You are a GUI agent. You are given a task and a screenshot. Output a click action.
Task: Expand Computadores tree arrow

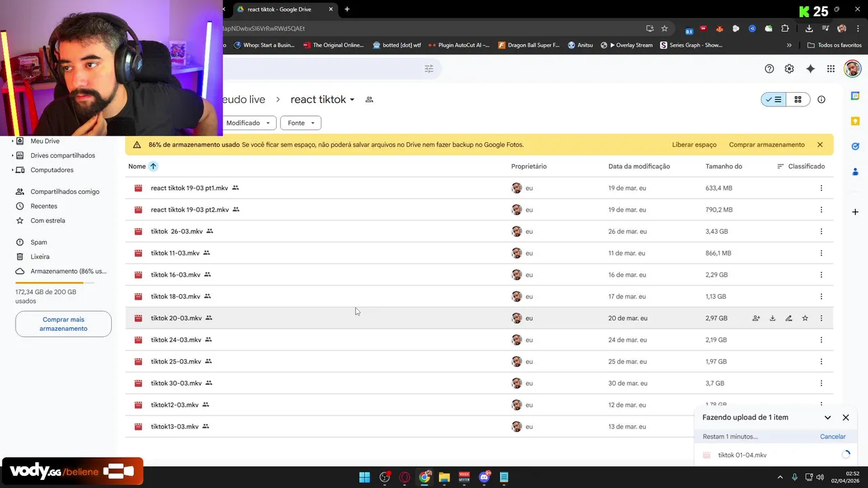point(12,170)
